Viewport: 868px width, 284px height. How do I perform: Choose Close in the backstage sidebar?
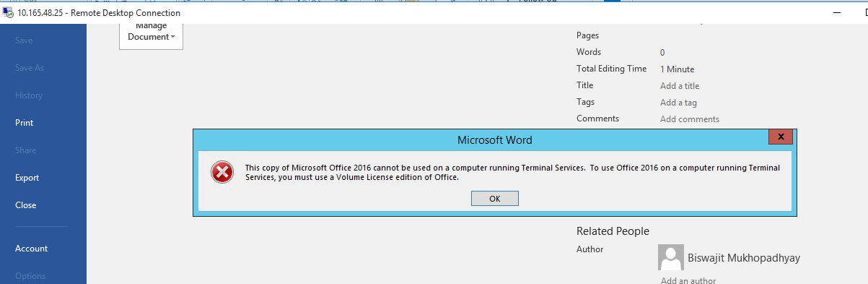(26, 205)
